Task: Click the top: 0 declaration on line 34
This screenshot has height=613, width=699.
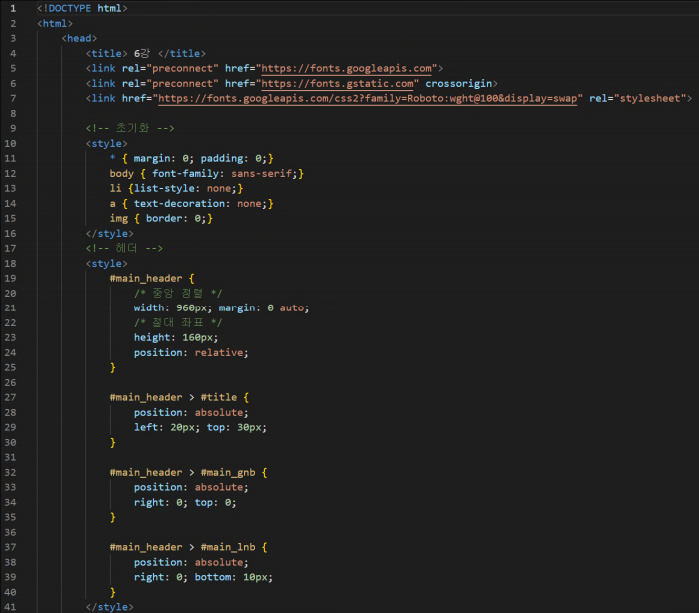Action: 215,502
